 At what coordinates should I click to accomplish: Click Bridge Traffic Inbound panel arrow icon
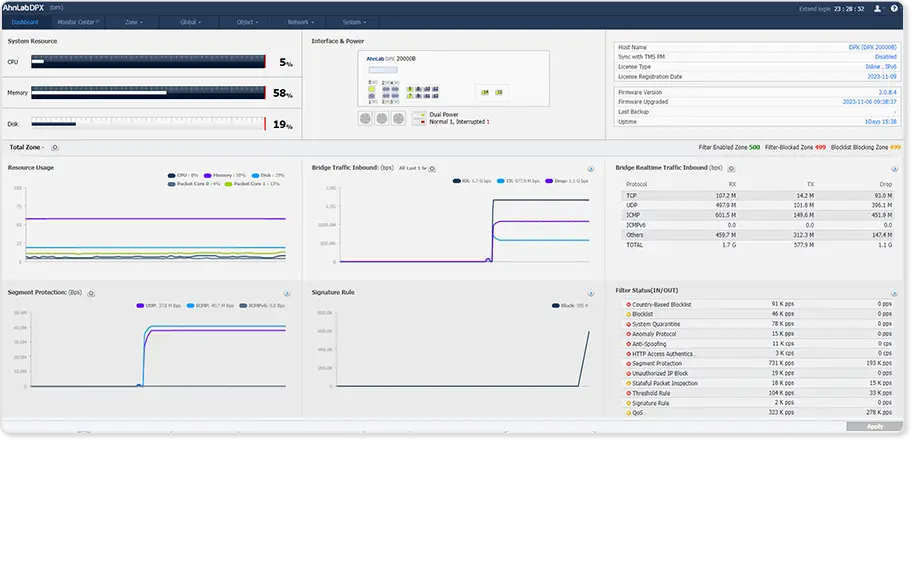tap(590, 169)
